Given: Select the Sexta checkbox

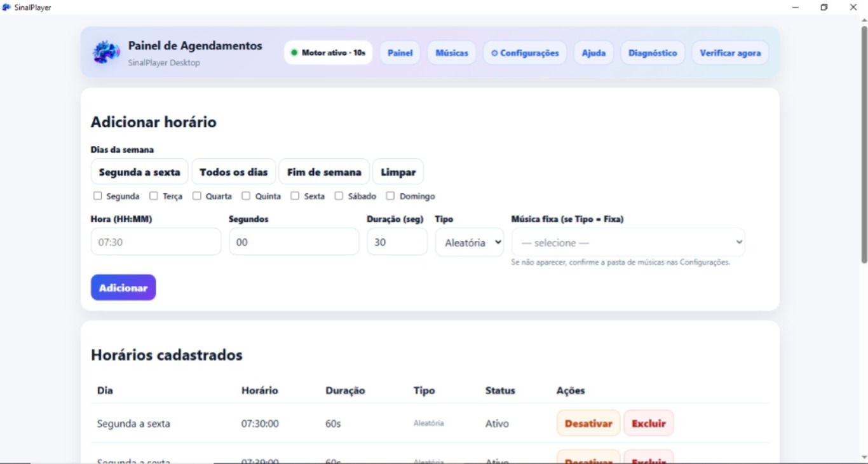Looking at the screenshot, I should tap(295, 196).
